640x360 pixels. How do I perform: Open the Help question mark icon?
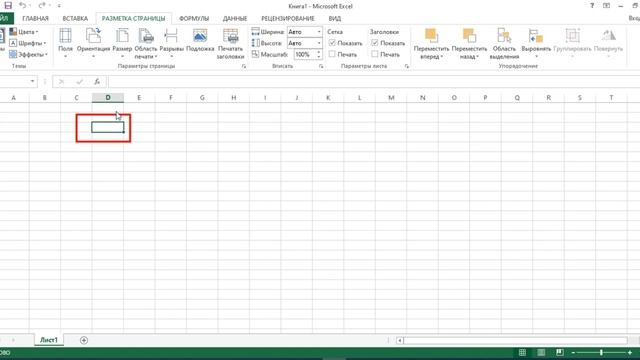pyautogui.click(x=592, y=6)
